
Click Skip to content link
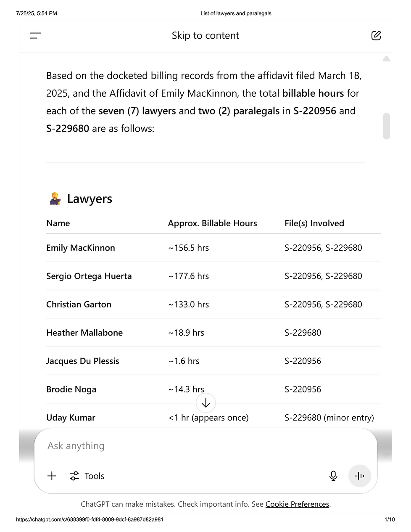click(205, 36)
